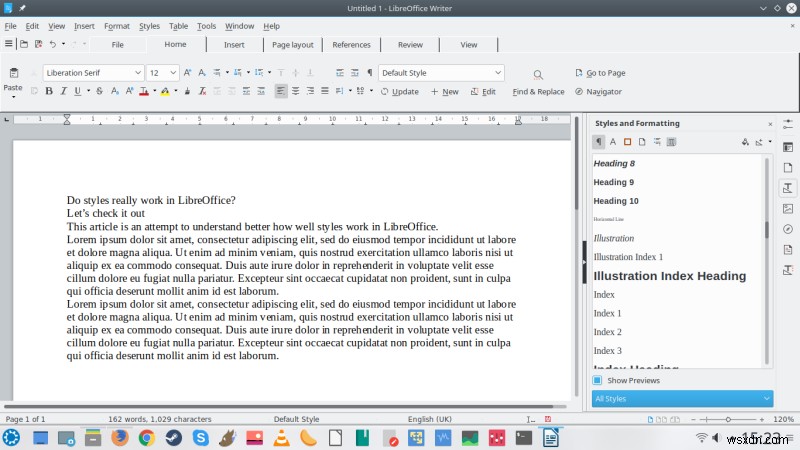Show Paragraph Styles in sidebar
The width and height of the screenshot is (800, 450).
[598, 142]
